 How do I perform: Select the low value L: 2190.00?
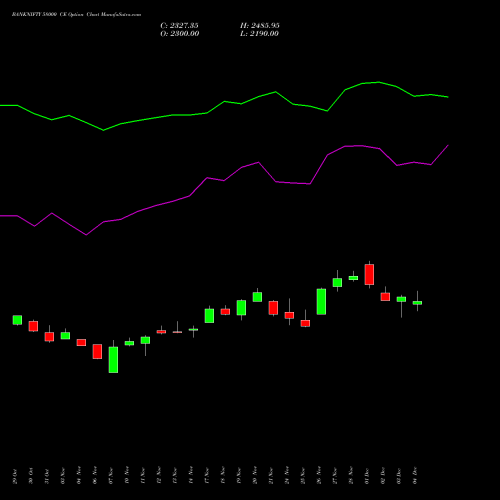click(x=259, y=34)
